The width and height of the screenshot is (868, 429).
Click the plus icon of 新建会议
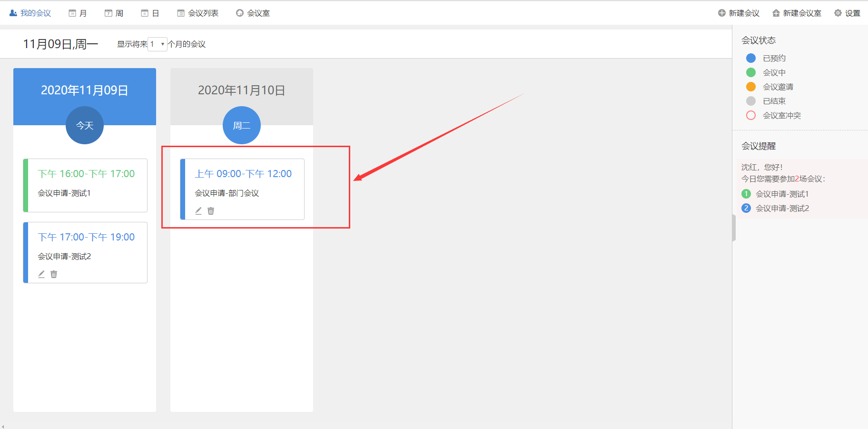[722, 13]
